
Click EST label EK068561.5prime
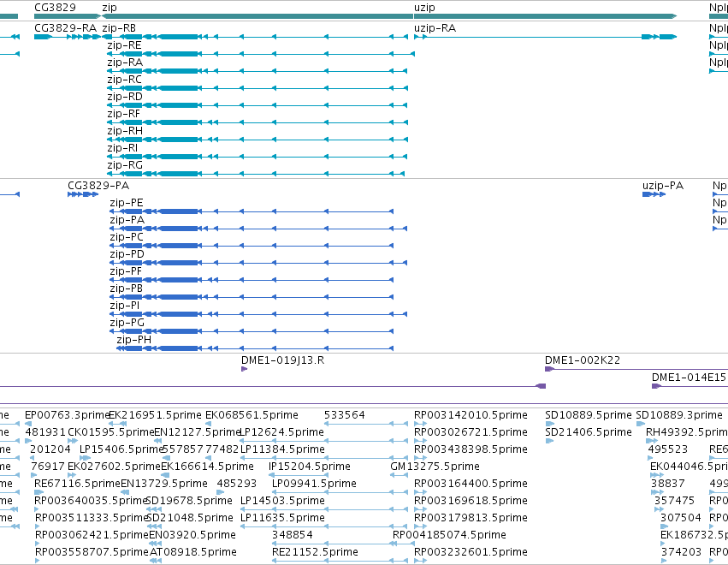tap(252, 415)
